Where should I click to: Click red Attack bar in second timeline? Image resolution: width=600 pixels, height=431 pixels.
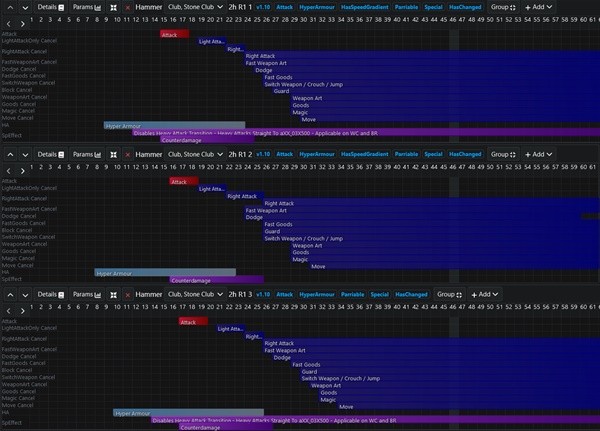point(179,182)
